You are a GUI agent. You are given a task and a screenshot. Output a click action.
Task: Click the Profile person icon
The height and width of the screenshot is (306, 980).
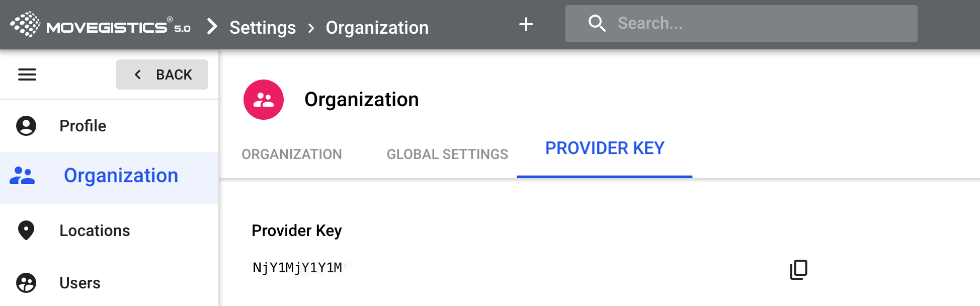[26, 126]
